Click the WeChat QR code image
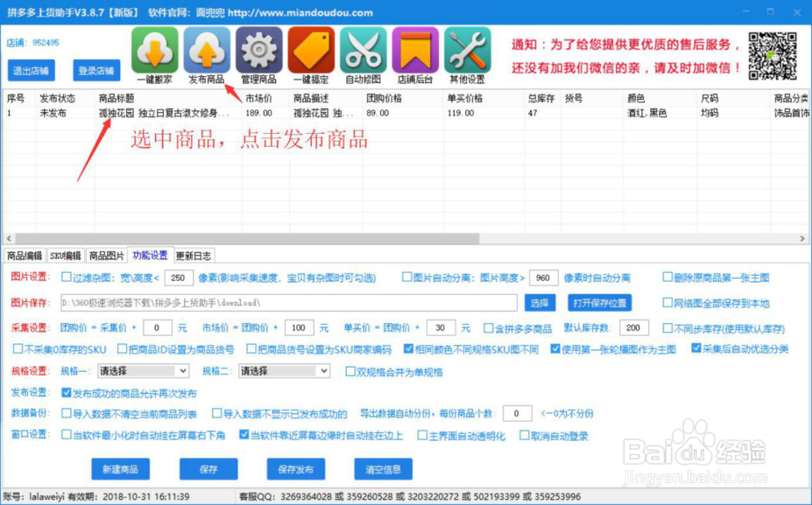This screenshot has width=812, height=505. [772, 56]
